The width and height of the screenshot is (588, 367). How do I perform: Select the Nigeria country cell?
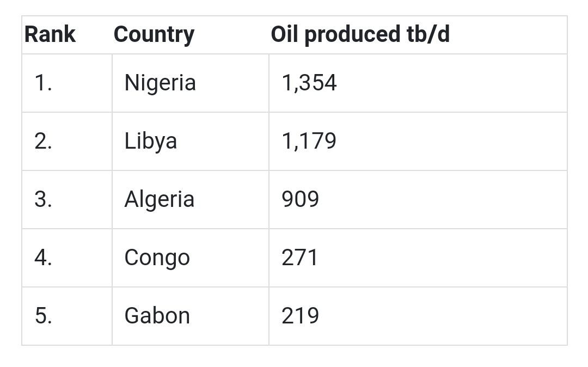(160, 83)
